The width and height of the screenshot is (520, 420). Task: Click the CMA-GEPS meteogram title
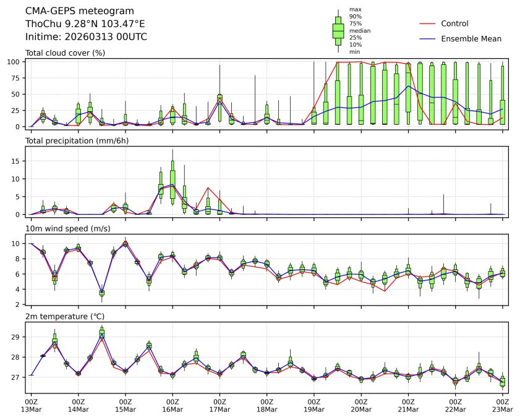click(75, 11)
